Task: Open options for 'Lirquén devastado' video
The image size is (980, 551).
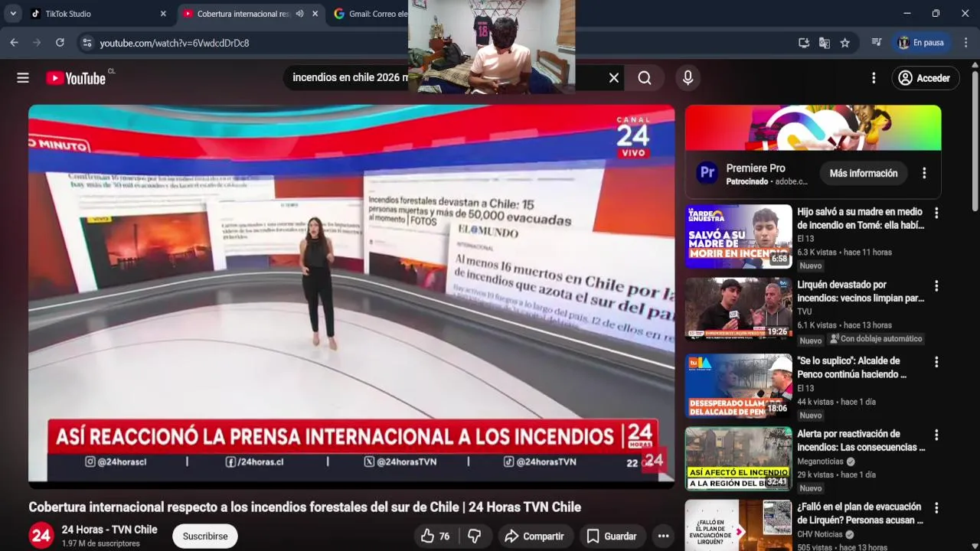Action: [x=936, y=286]
